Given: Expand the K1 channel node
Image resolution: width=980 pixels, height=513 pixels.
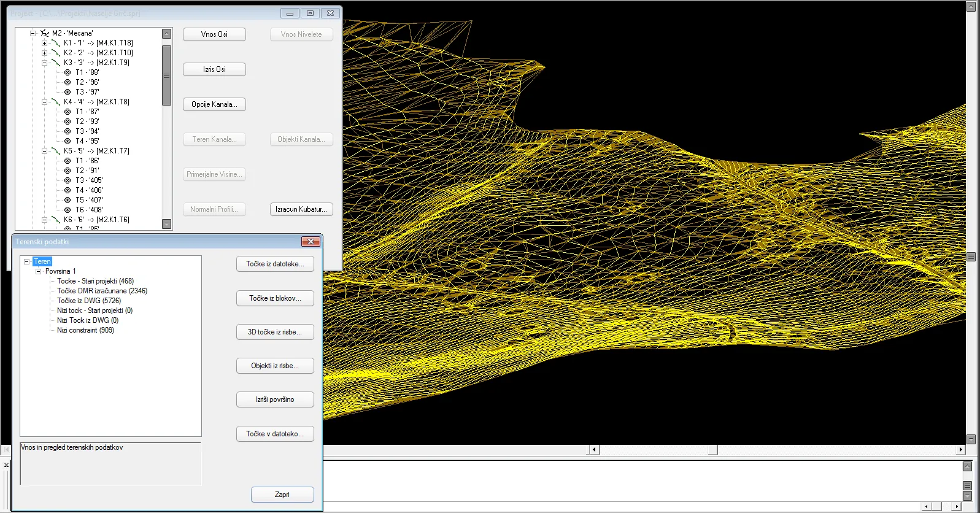Looking at the screenshot, I should click(44, 43).
